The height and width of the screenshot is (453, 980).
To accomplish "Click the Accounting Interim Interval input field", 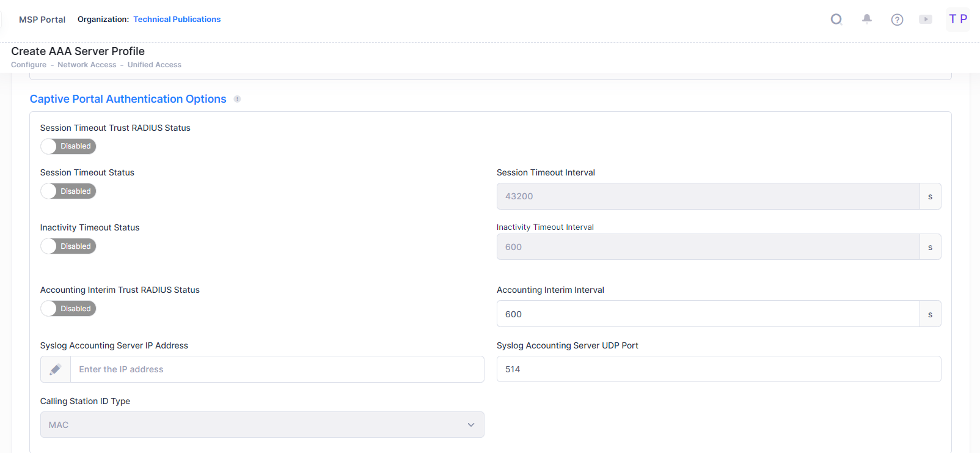I will [x=708, y=314].
